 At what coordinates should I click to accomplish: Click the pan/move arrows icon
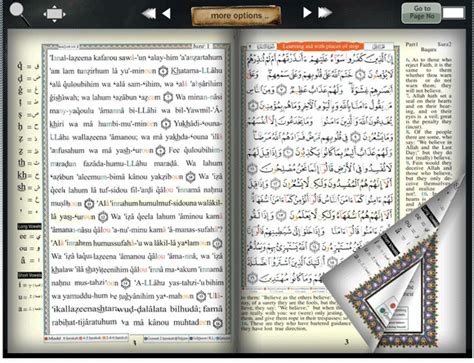[x=54, y=14]
